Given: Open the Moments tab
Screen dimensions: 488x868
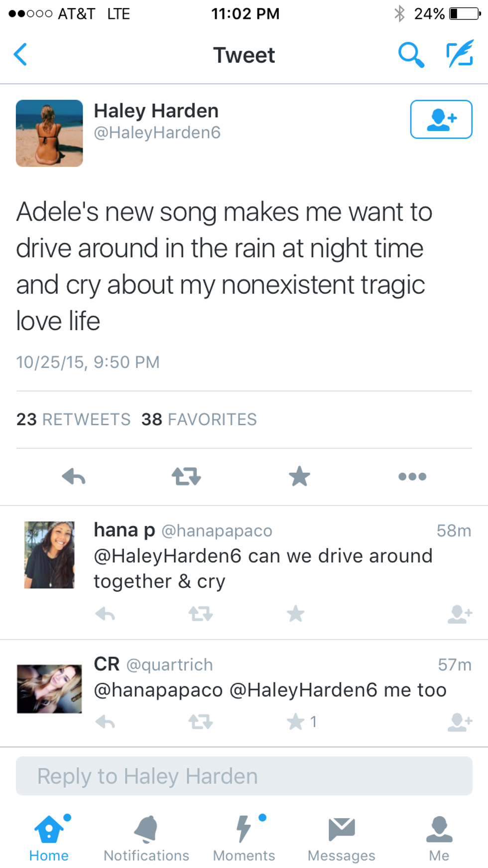Looking at the screenshot, I should (244, 839).
